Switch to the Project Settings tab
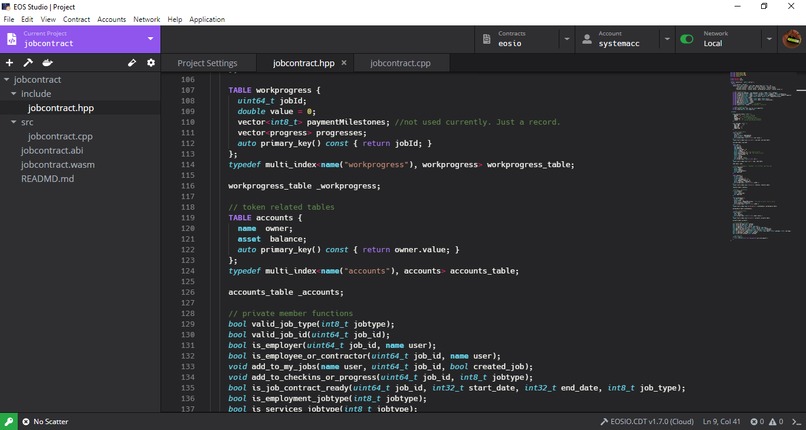This screenshot has height=430, width=806. (208, 63)
